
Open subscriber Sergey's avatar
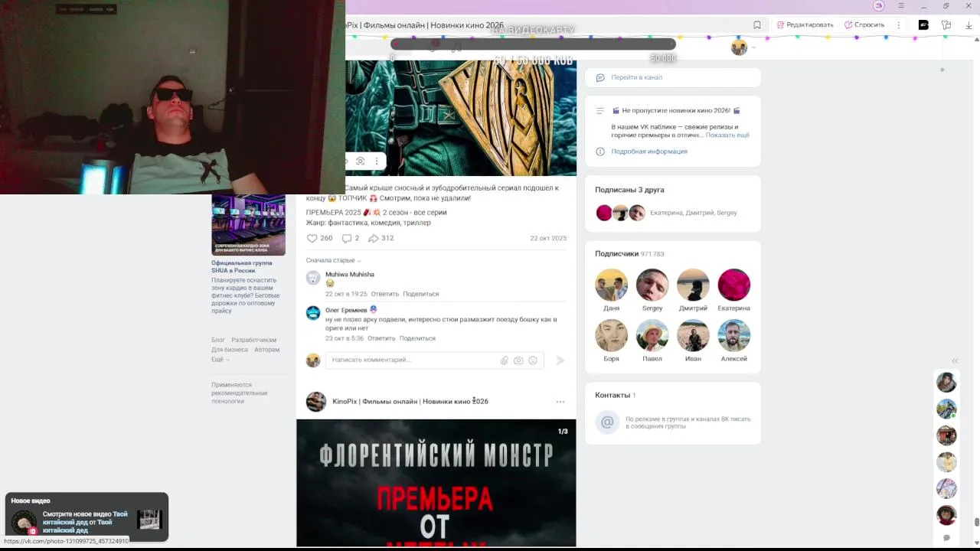[x=652, y=285]
